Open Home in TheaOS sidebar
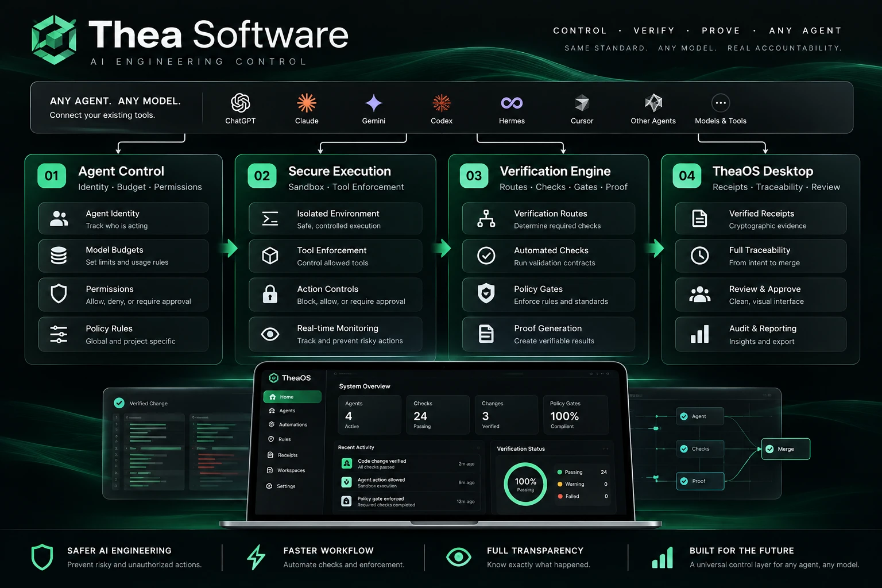Image resolution: width=882 pixels, height=588 pixels. (292, 397)
